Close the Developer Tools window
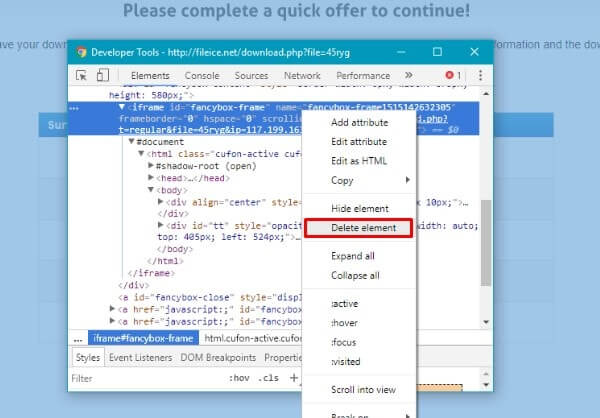 [474, 52]
